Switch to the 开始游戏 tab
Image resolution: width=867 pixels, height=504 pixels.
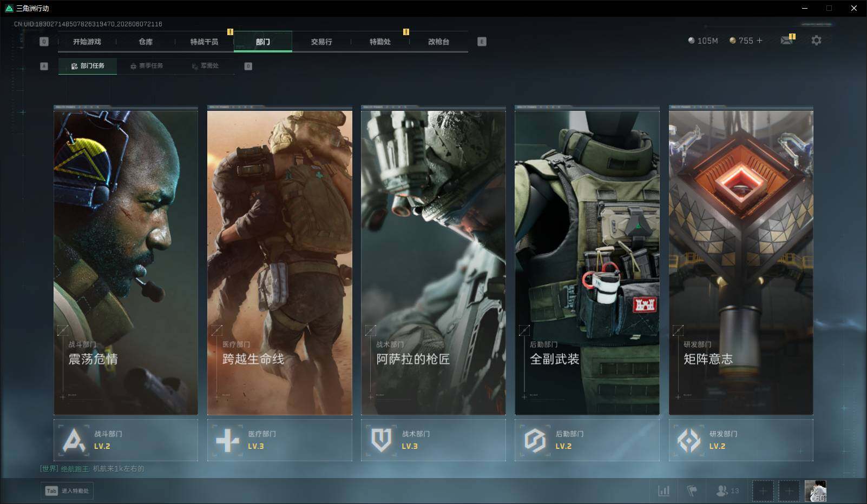tap(87, 42)
